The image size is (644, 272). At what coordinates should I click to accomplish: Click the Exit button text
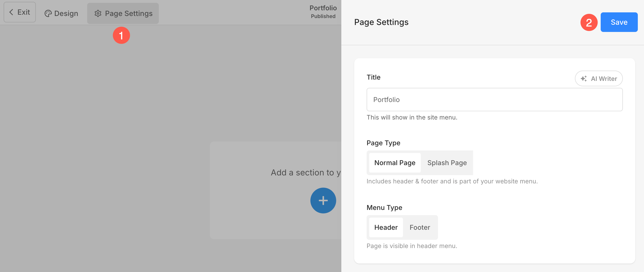[x=24, y=12]
